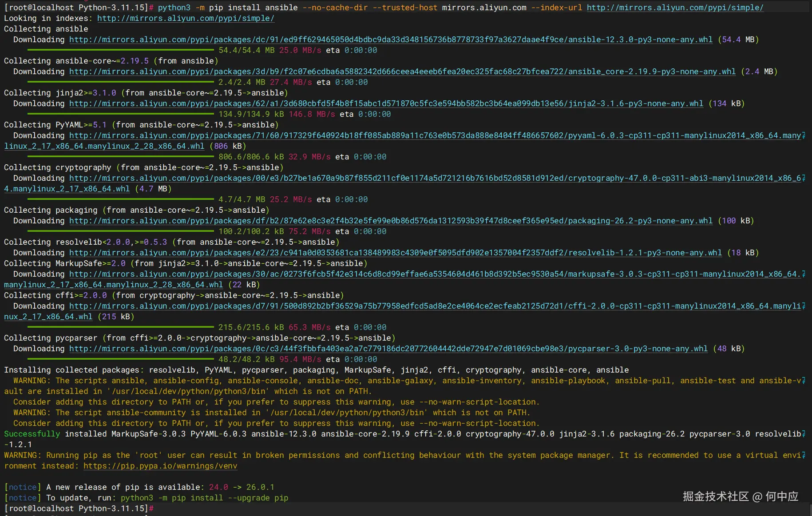The height and width of the screenshot is (516, 812).
Task: Open the markupsafe-3.0.3 wheel download link
Action: (x=435, y=274)
